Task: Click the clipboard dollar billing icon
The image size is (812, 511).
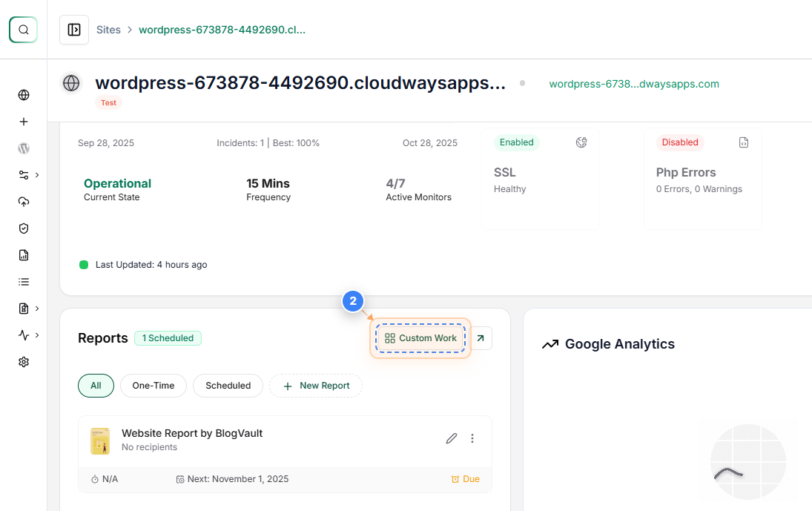Action: coord(23,309)
